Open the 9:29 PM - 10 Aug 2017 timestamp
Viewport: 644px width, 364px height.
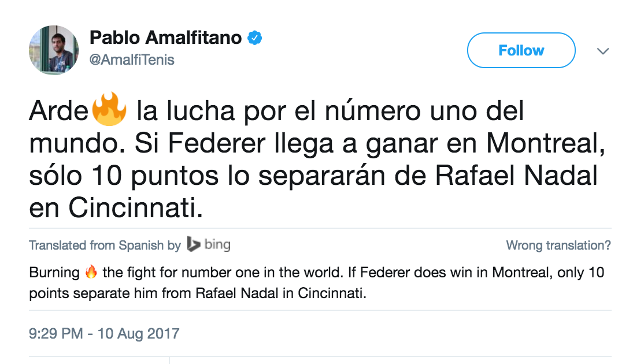[x=104, y=333]
